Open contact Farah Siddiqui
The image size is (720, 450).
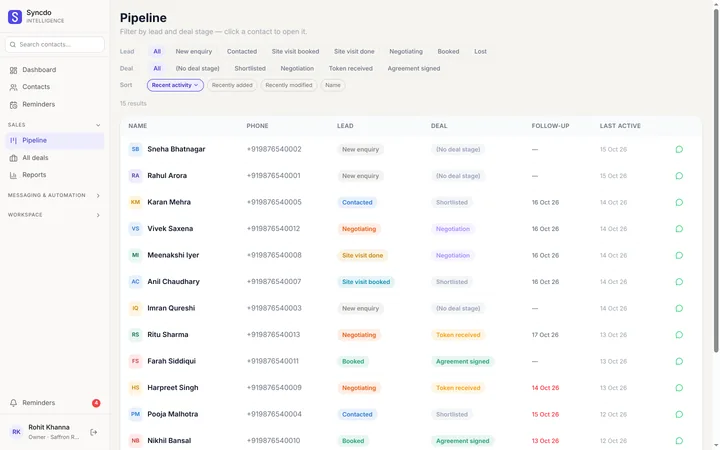(171, 361)
